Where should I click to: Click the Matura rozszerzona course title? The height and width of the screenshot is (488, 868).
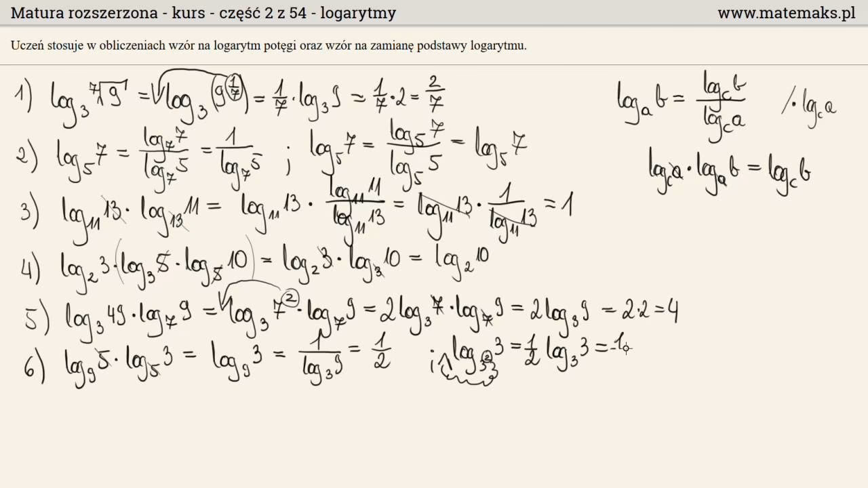tap(204, 13)
